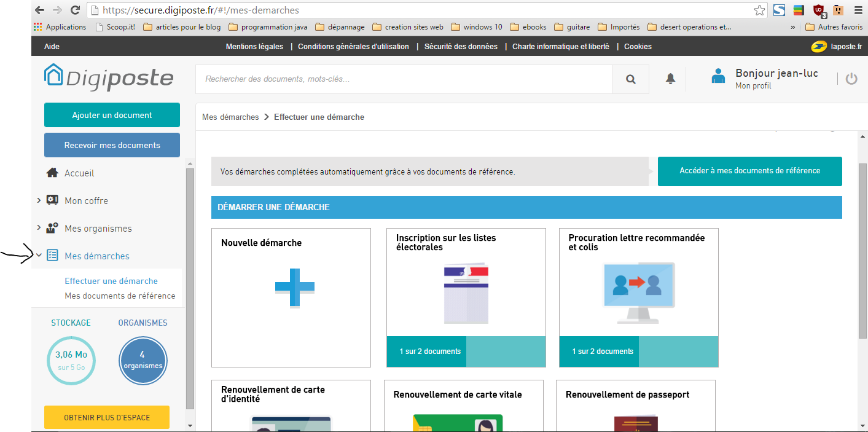This screenshot has width=868, height=432.
Task: Click the browser back arrow
Action: click(x=39, y=10)
